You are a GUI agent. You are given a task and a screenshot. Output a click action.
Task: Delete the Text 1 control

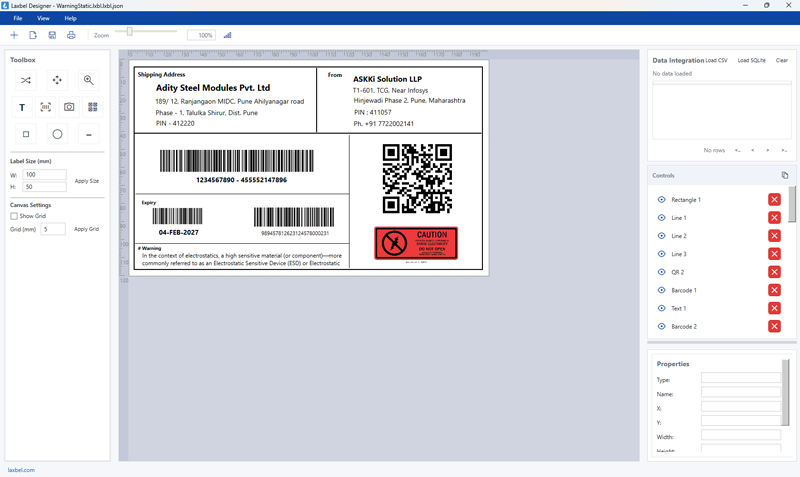[x=774, y=308]
